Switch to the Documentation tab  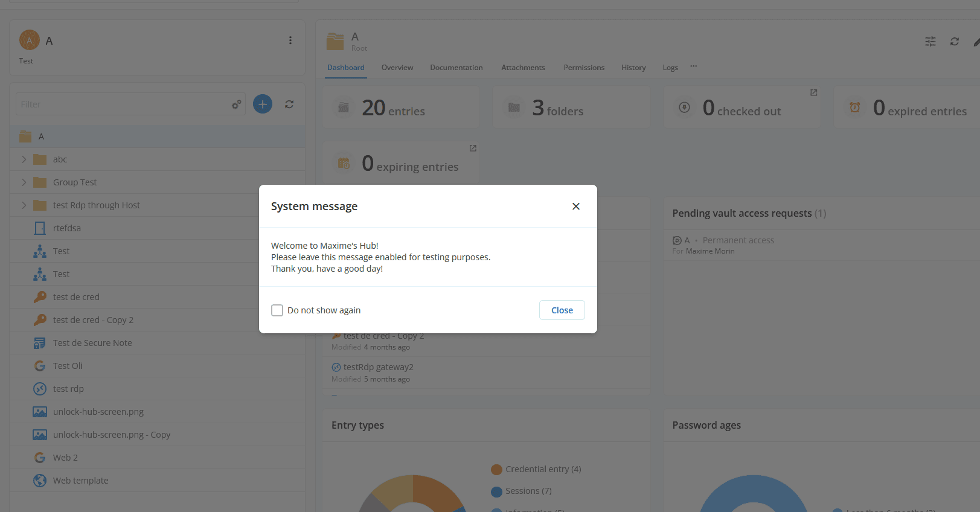click(x=456, y=68)
